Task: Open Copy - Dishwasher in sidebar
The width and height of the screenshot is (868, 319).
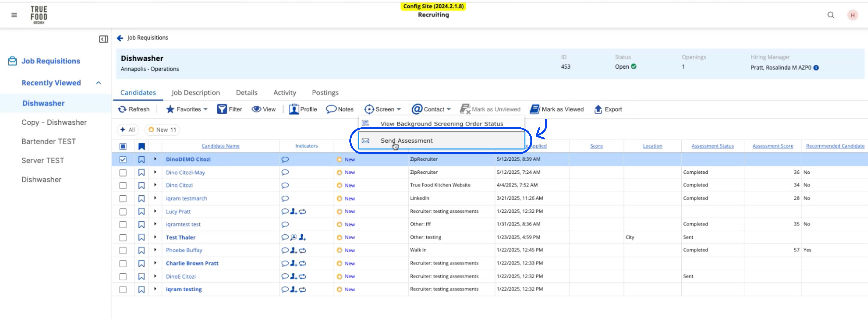Action: click(54, 122)
